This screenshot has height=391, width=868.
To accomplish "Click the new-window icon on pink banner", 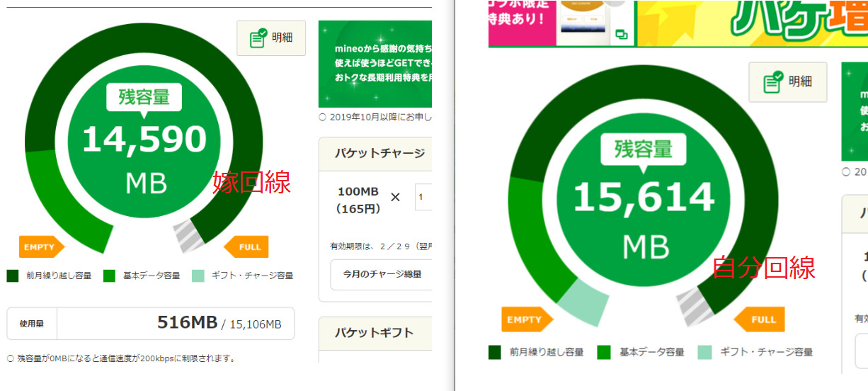I will point(622,34).
